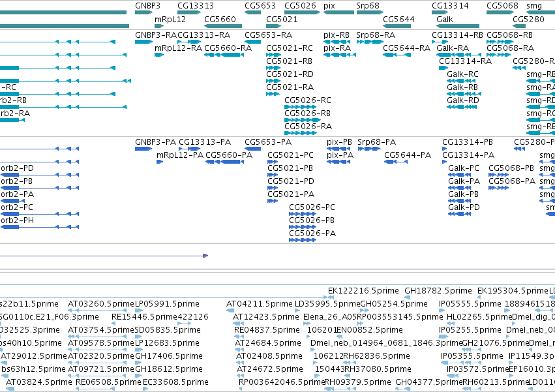Click the AT12423.5prime EST label

(266, 317)
